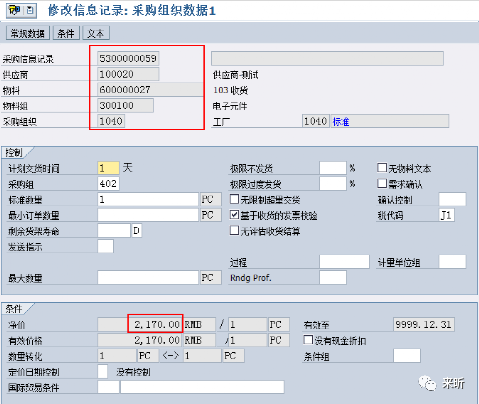
Task: Click the 过程 input field
Action: click(x=344, y=262)
